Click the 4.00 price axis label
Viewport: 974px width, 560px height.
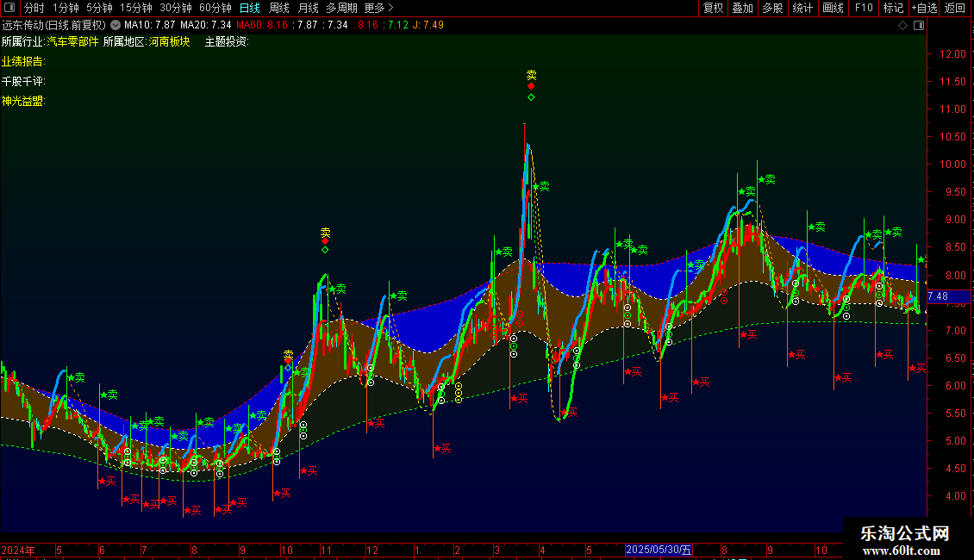point(955,496)
